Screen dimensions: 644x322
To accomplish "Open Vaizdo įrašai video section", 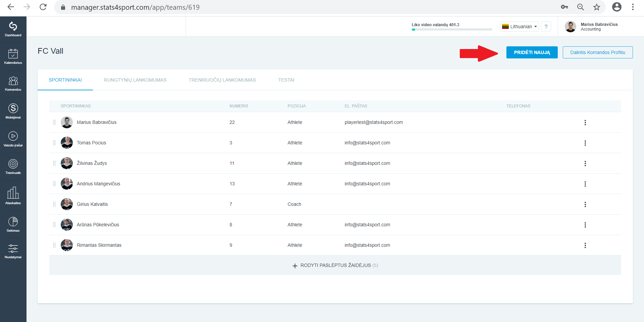I will [x=13, y=139].
